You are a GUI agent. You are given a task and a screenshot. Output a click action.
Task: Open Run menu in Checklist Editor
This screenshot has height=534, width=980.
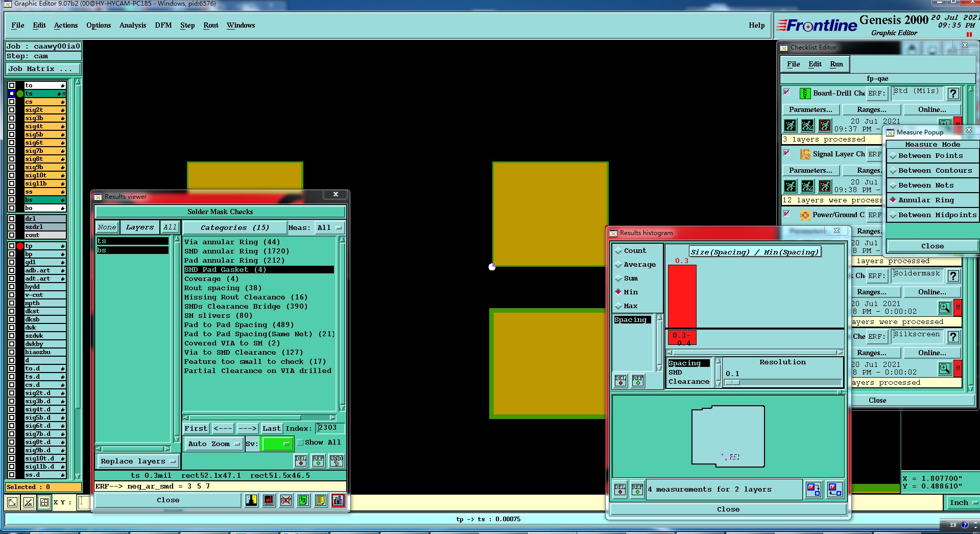(x=836, y=64)
